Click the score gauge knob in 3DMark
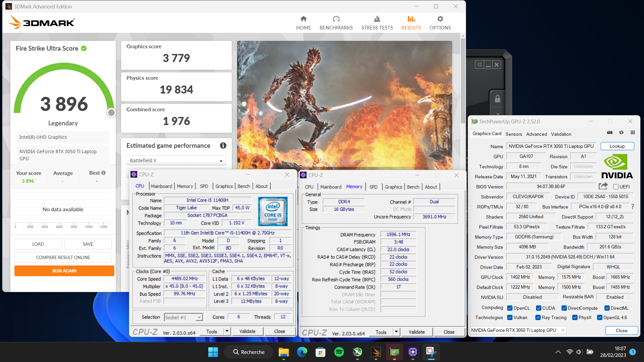The width and height of the screenshot is (644, 362). pos(111,113)
